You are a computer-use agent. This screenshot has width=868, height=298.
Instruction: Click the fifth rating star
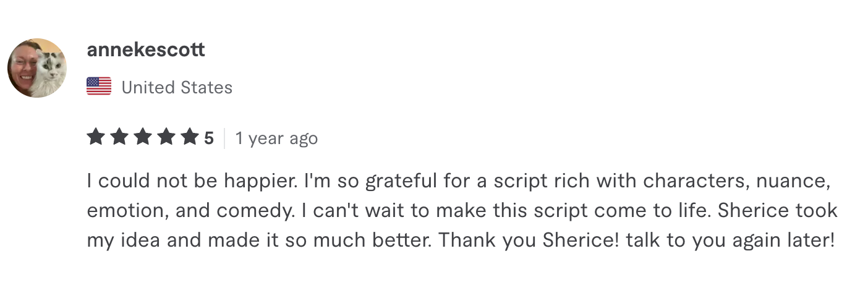tap(190, 137)
